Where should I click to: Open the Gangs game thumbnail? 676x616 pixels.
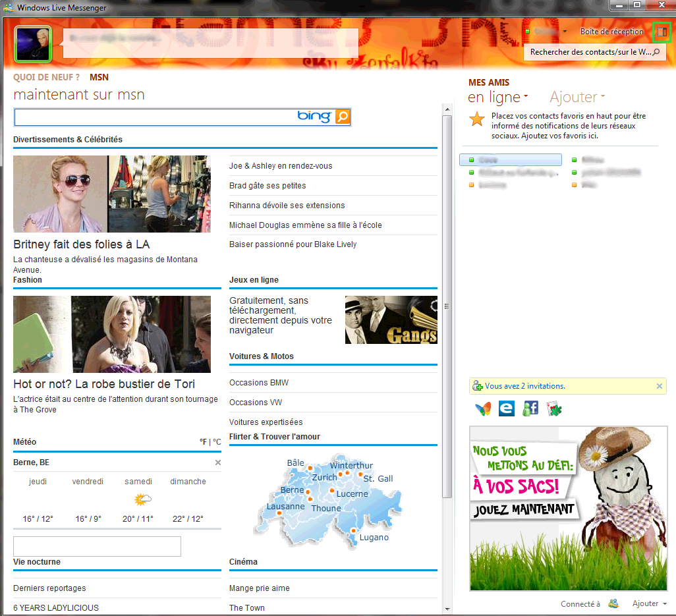[x=391, y=320]
